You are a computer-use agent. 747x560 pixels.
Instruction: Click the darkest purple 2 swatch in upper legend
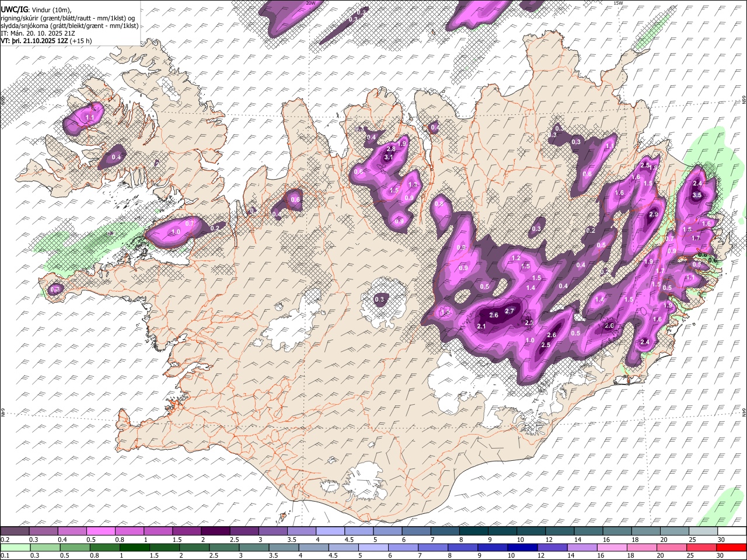[215, 531]
